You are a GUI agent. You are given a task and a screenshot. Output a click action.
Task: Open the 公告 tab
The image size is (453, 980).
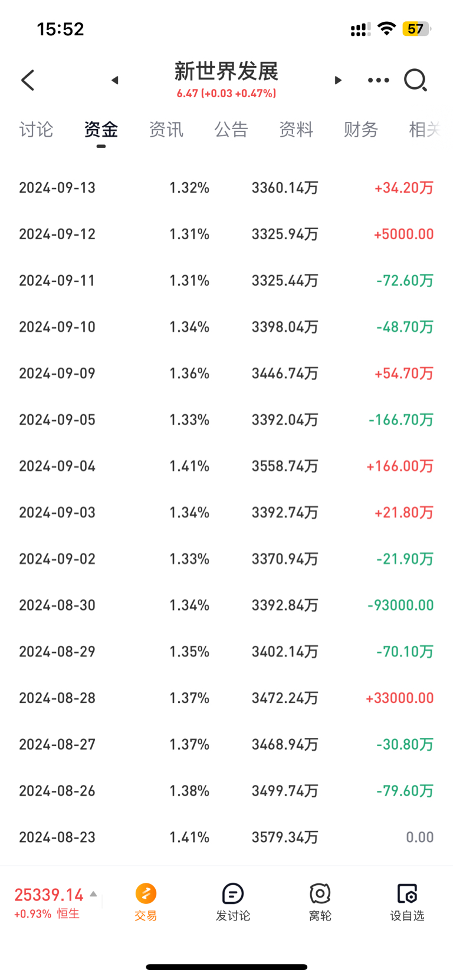pos(231,130)
